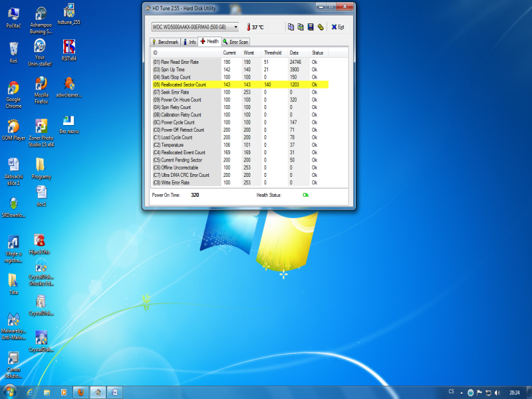Select the doc1 document on desktop
This screenshot has height=399, width=532.
pos(41,196)
